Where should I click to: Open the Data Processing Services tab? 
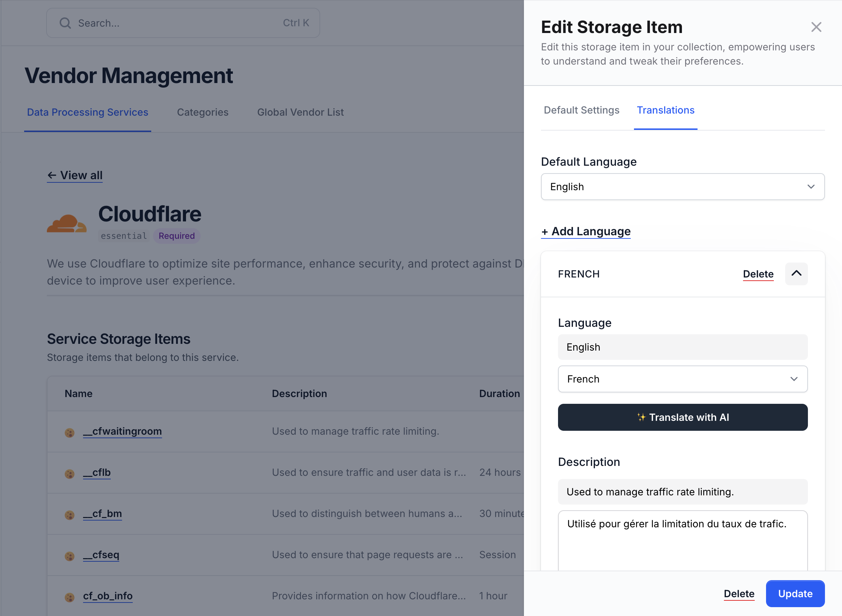88,112
